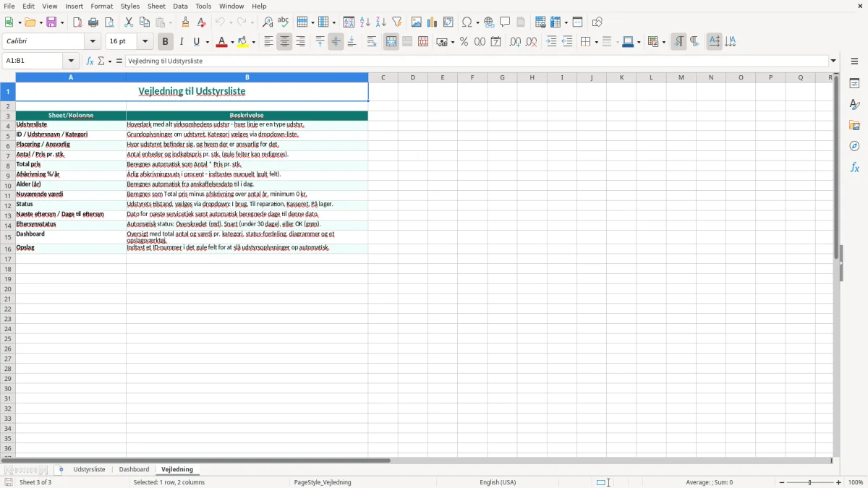Open the Tools menu
Image resolution: width=868 pixels, height=488 pixels.
click(203, 6)
